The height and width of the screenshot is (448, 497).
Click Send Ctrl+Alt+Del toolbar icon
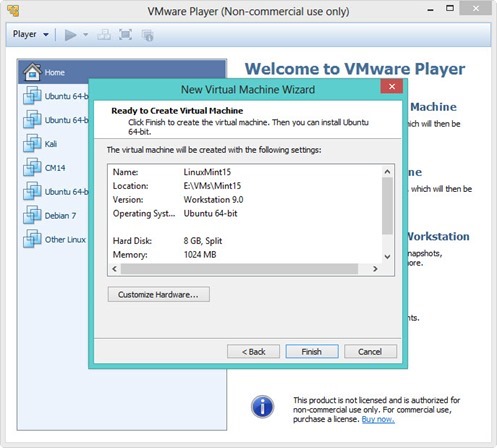(104, 35)
